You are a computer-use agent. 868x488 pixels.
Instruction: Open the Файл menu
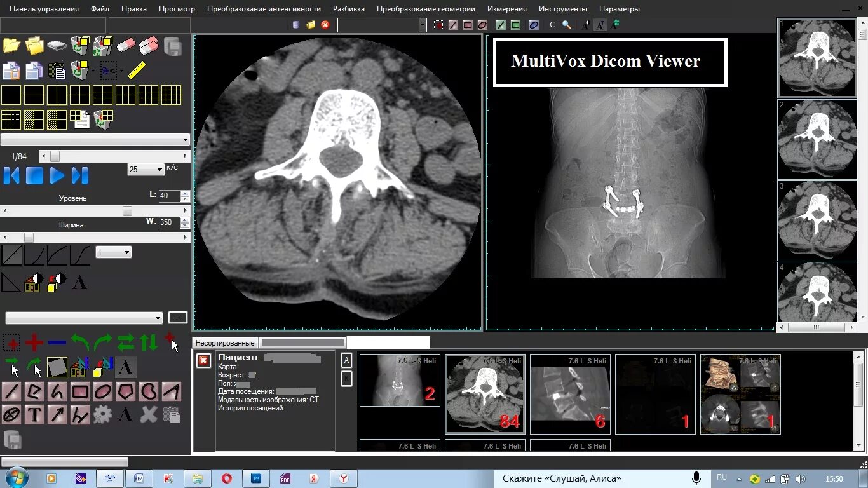tap(100, 9)
